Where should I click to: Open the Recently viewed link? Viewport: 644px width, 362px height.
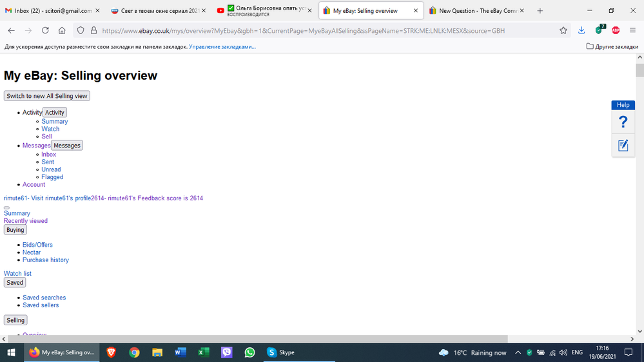coord(26,221)
